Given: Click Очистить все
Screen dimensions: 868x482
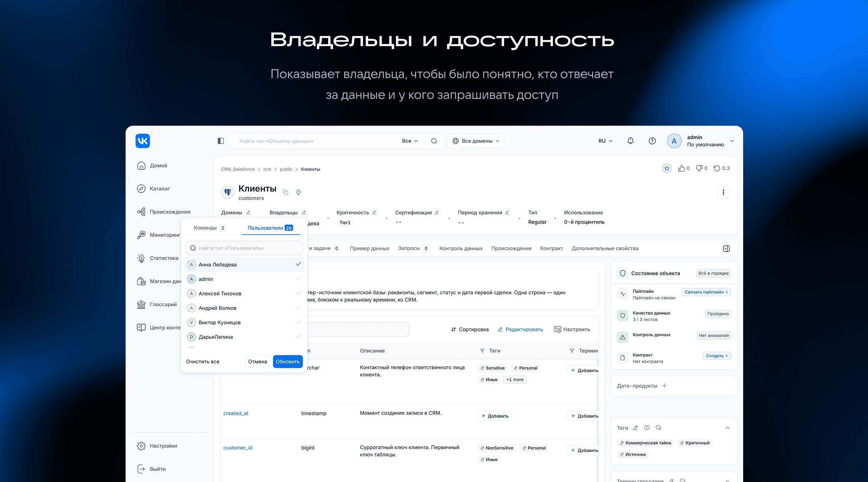Looking at the screenshot, I should point(203,361).
